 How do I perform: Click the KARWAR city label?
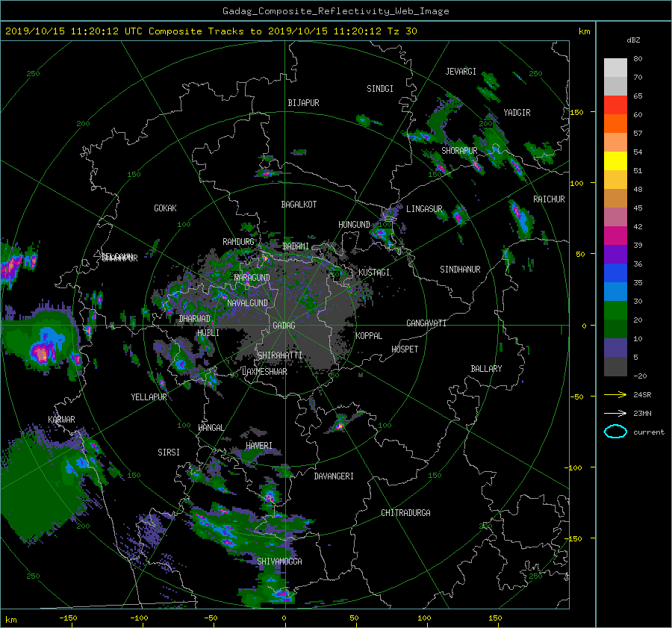61,420
